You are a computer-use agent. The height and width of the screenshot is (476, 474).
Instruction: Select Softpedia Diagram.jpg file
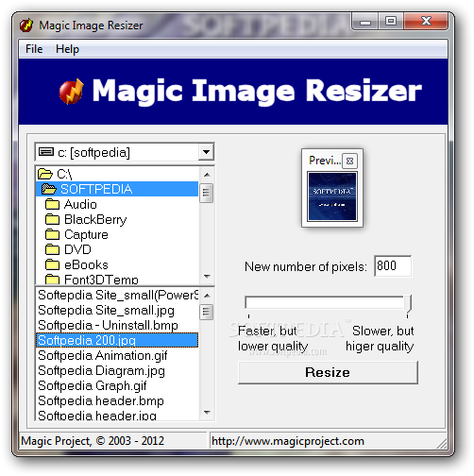[117, 371]
